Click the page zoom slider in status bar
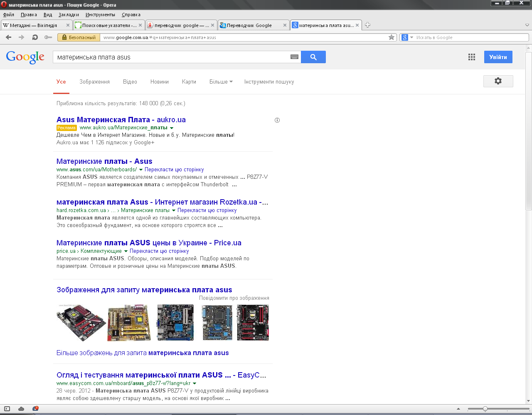532x415 pixels. pyautogui.click(x=498, y=409)
